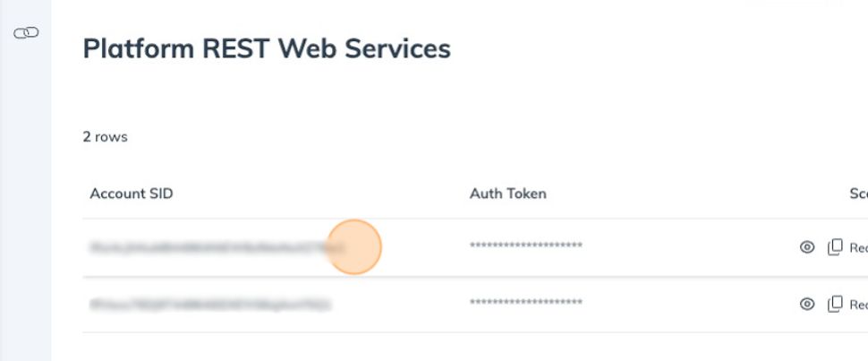Select the second row's blurred Account SID
868x361 pixels.
[210, 305]
